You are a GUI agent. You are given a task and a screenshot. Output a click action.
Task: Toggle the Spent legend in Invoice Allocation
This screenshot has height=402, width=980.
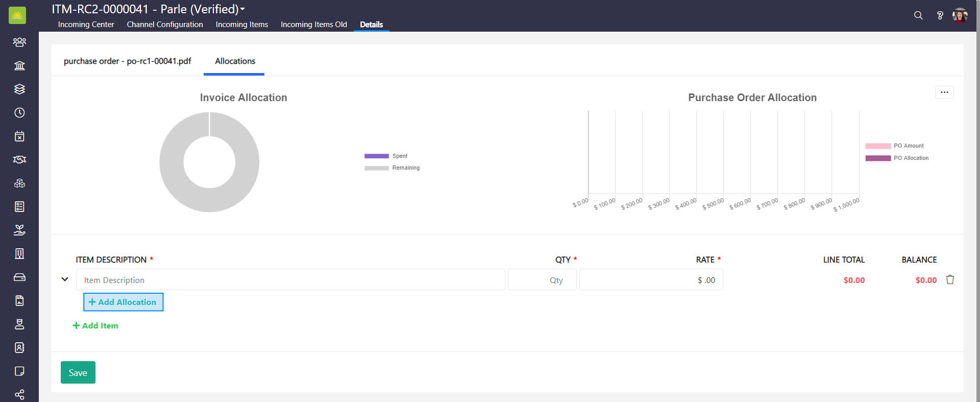pos(386,156)
